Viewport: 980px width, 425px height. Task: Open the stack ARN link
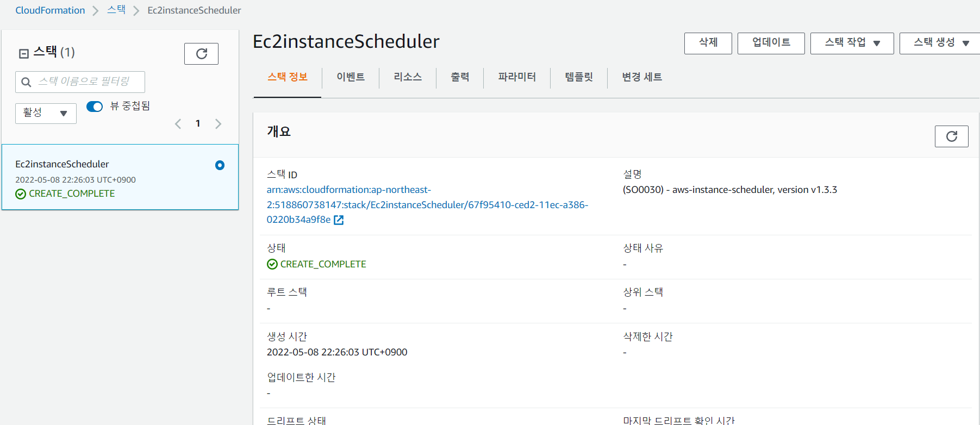pos(427,205)
